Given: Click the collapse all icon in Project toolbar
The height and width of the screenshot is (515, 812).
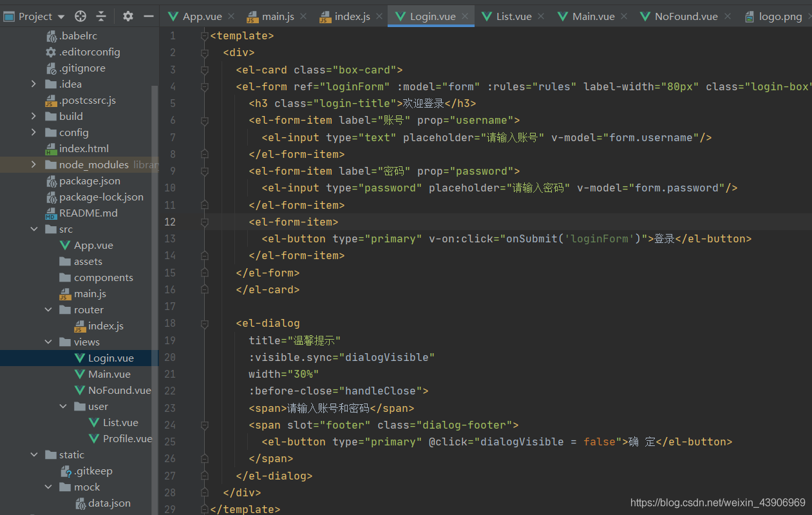Looking at the screenshot, I should [x=101, y=16].
